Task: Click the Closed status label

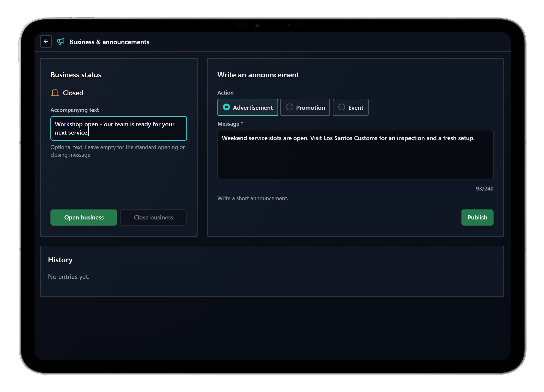Action: point(73,93)
